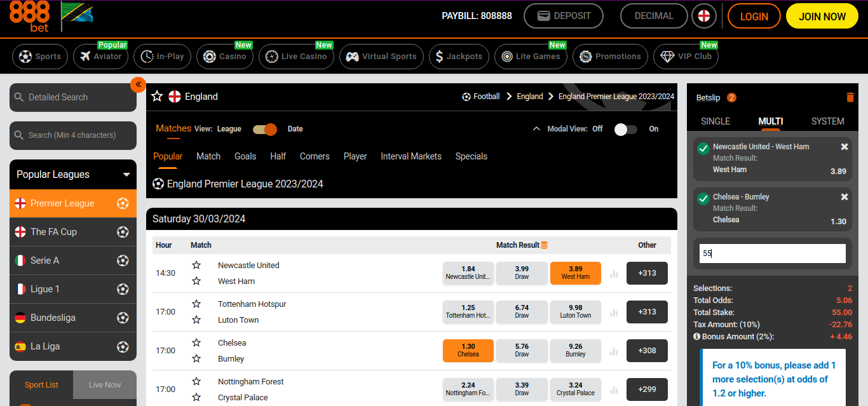868x406 pixels.
Task: Collapse filters with the up chevron
Action: pos(536,128)
